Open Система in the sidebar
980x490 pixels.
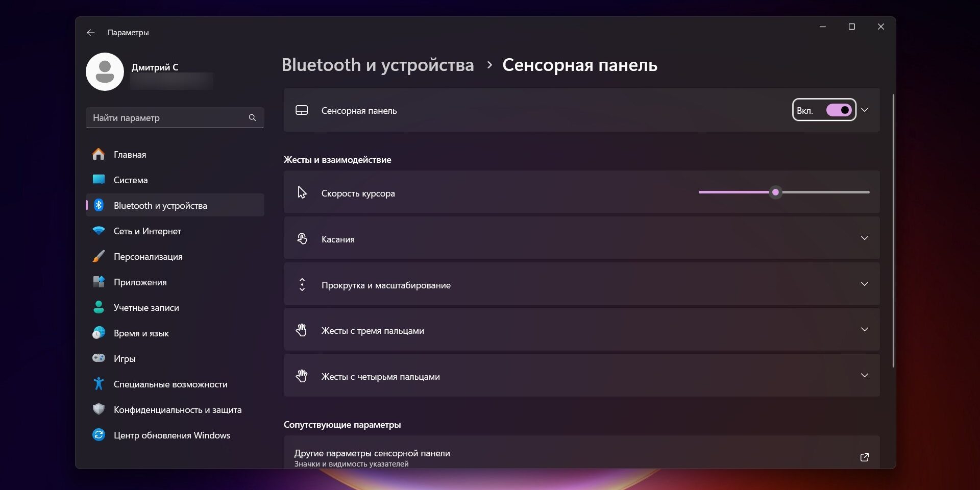pyautogui.click(x=131, y=180)
